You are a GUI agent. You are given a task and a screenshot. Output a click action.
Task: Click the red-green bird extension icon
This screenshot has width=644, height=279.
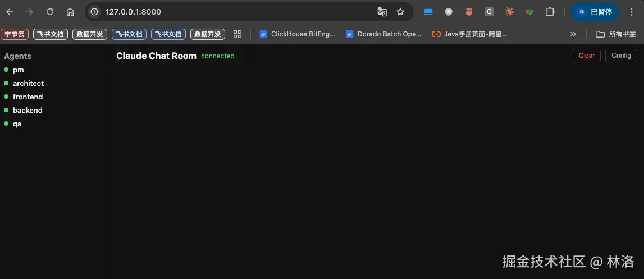(x=529, y=12)
